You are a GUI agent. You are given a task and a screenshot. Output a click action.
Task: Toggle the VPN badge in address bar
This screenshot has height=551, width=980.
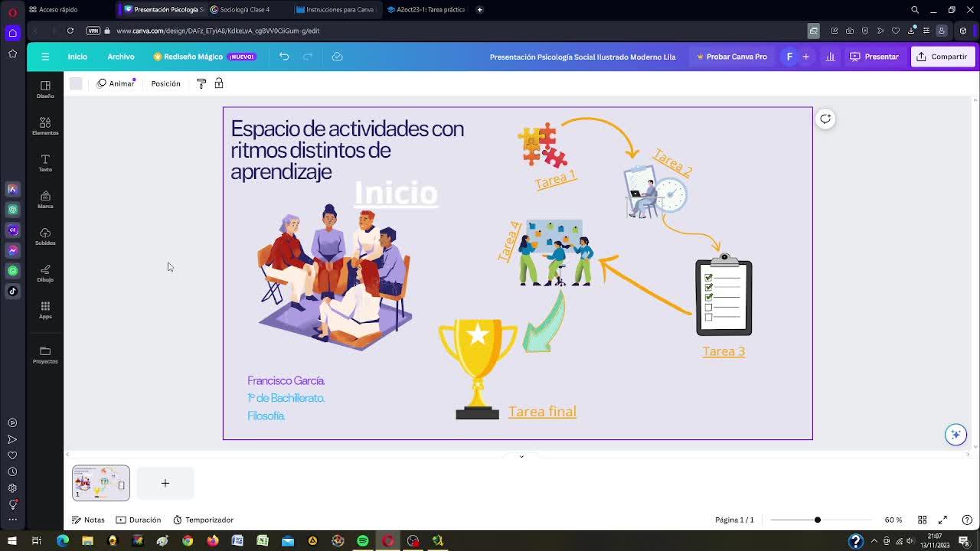(x=93, y=31)
